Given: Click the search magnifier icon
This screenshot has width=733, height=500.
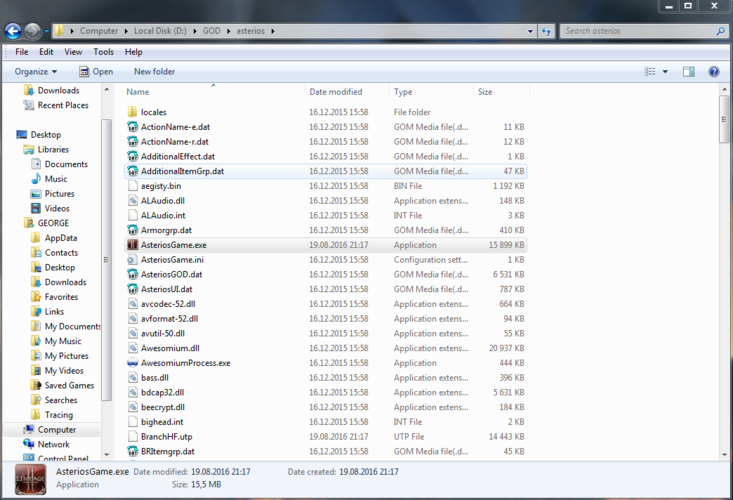Looking at the screenshot, I should click(720, 31).
